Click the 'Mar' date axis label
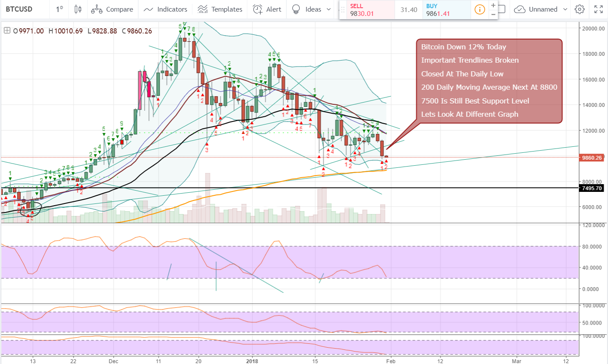This screenshot has height=364, width=608. [517, 361]
